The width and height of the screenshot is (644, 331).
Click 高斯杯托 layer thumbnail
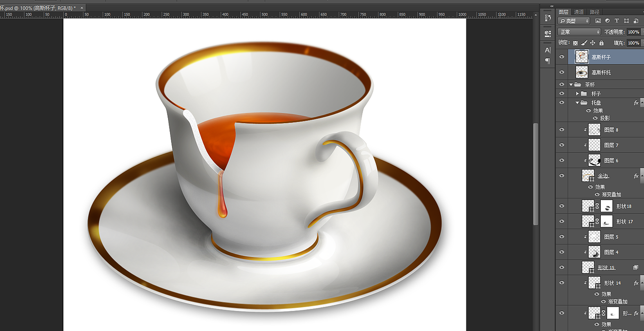point(582,72)
